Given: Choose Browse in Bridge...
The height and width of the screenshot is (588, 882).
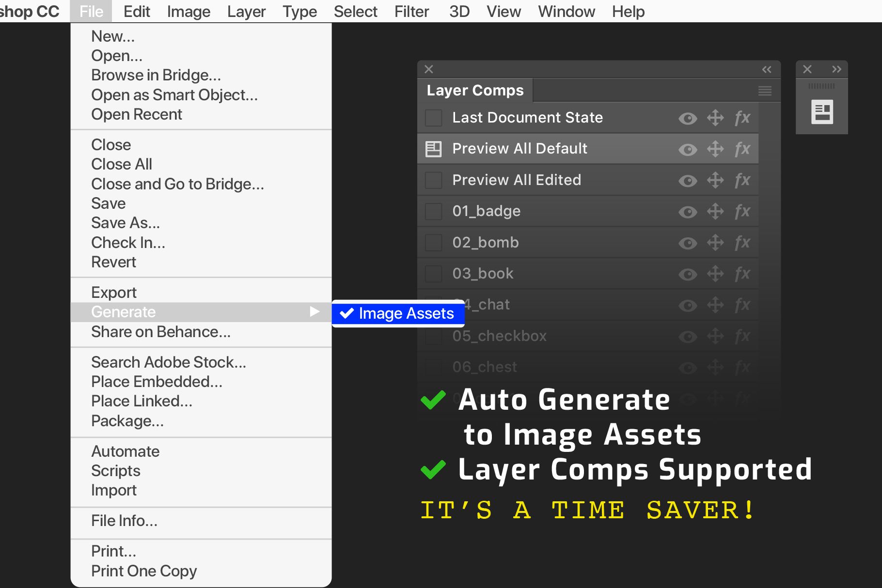Looking at the screenshot, I should tap(201, 75).
